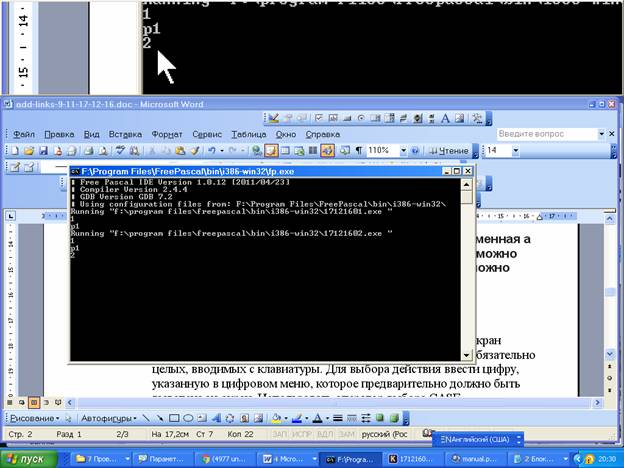Apply line color with the brush swatch

[296, 418]
